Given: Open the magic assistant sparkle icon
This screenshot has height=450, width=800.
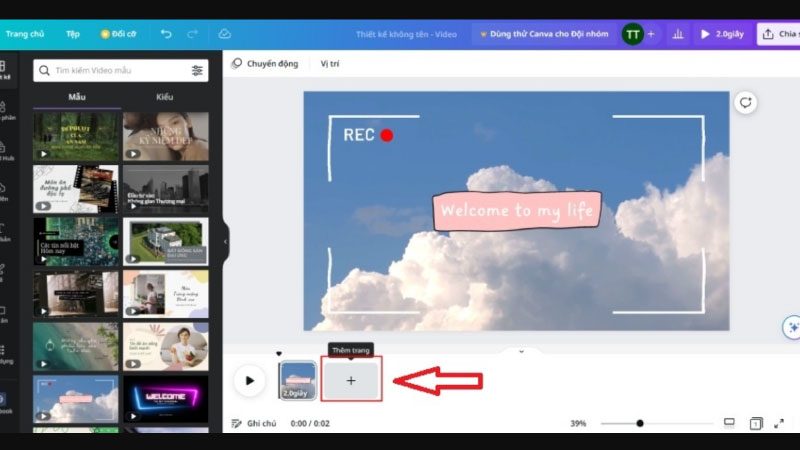Looking at the screenshot, I should click(x=792, y=327).
